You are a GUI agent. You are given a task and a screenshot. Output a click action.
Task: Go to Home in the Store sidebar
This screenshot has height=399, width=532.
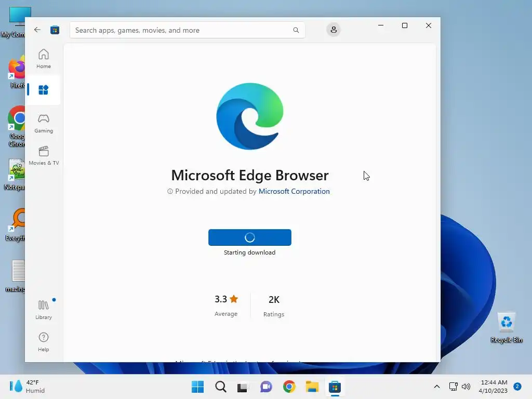44,59
